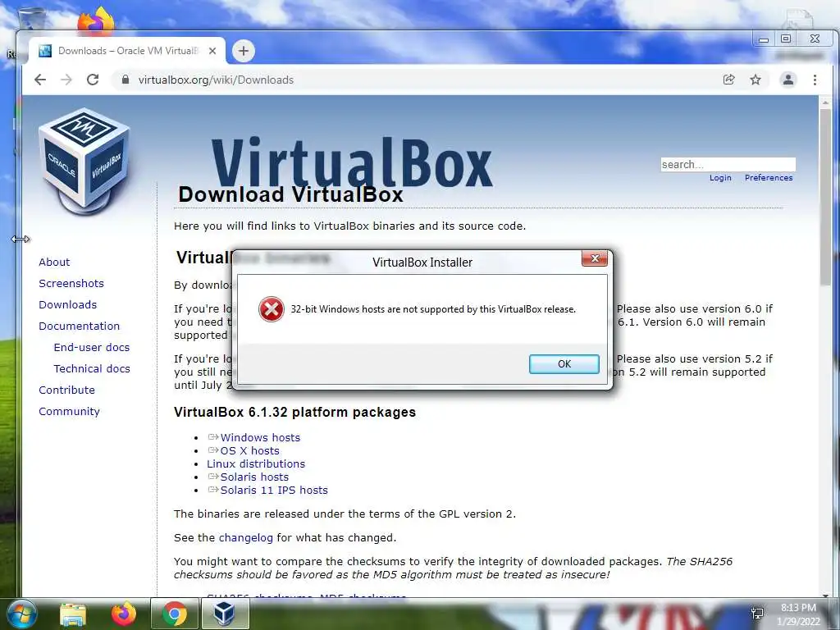
Task: Click the Firefox icon on the desktop
Action: pyautogui.click(x=96, y=21)
